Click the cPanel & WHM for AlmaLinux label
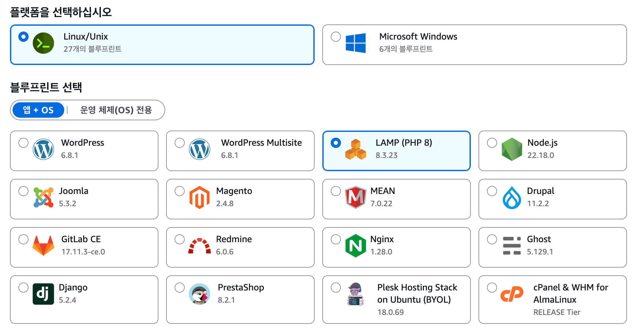Image resolution: width=644 pixels, height=330 pixels. (x=571, y=293)
